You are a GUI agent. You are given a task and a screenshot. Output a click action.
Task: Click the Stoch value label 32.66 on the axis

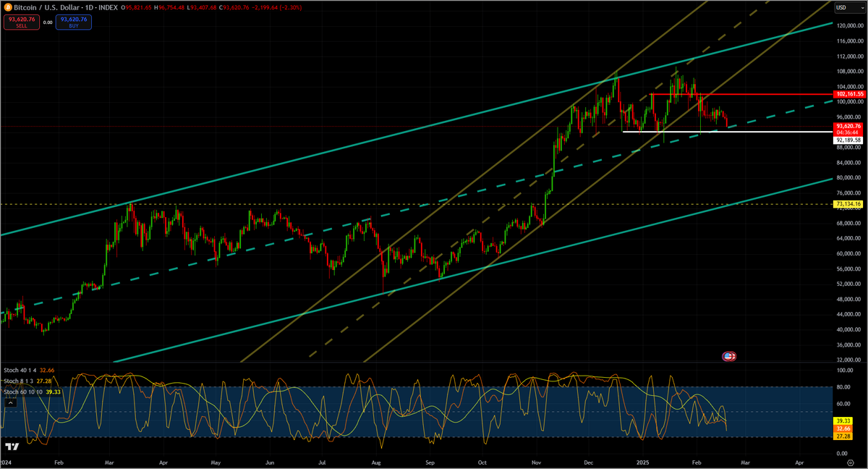[843, 428]
